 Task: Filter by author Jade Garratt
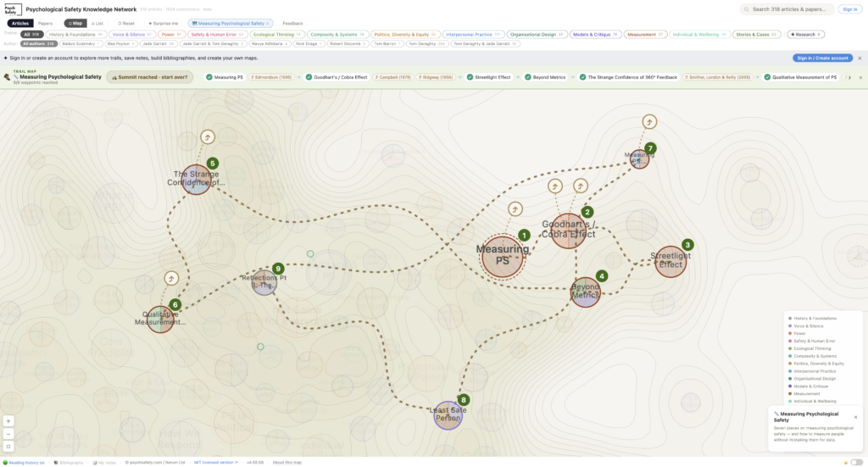pyautogui.click(x=159, y=44)
